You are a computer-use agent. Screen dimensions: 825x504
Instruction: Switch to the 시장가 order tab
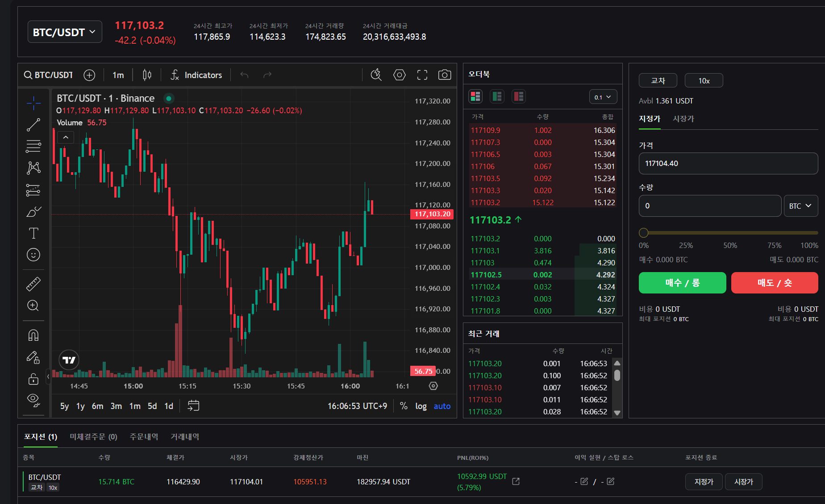[683, 119]
